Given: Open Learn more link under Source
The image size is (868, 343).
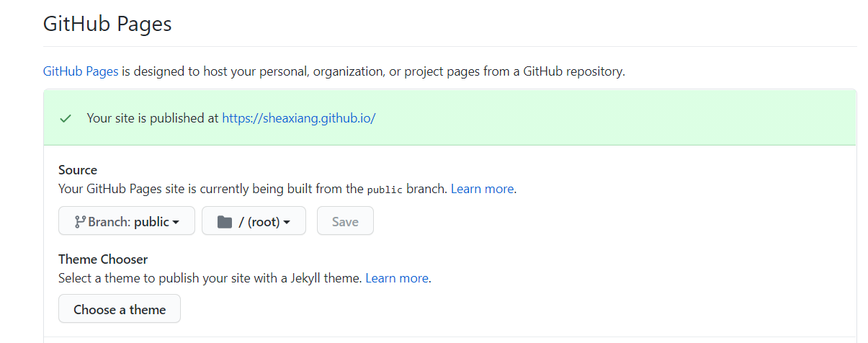Looking at the screenshot, I should click(x=482, y=189).
